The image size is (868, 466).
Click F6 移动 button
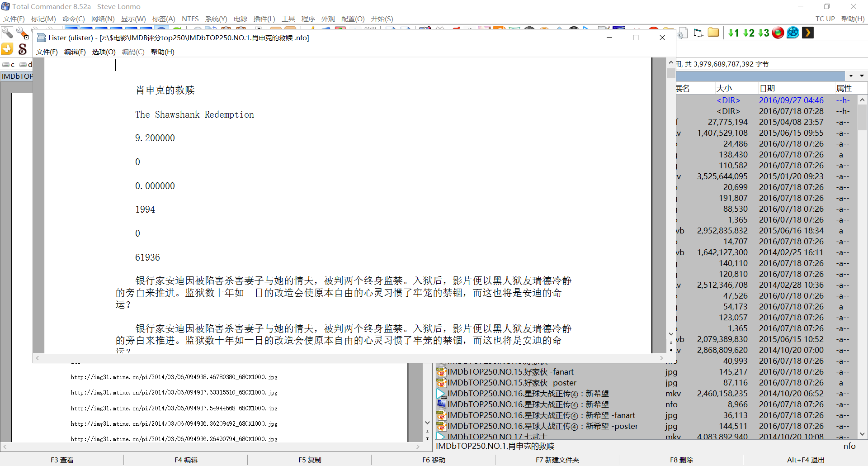click(x=434, y=460)
